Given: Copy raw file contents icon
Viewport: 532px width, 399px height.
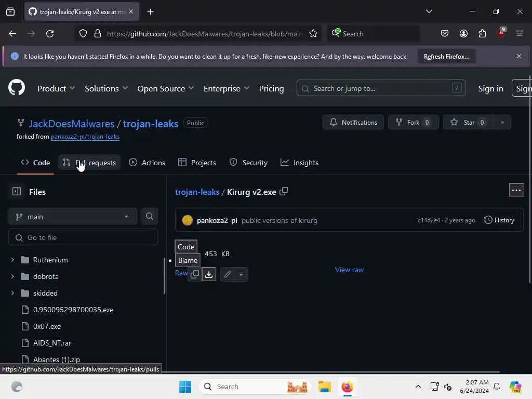Looking at the screenshot, I should (195, 274).
